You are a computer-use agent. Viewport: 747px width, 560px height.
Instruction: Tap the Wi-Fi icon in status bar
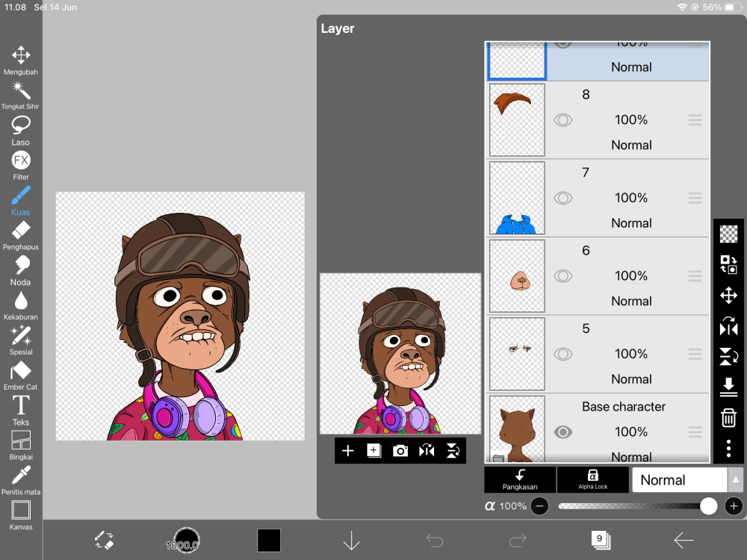(x=682, y=7)
